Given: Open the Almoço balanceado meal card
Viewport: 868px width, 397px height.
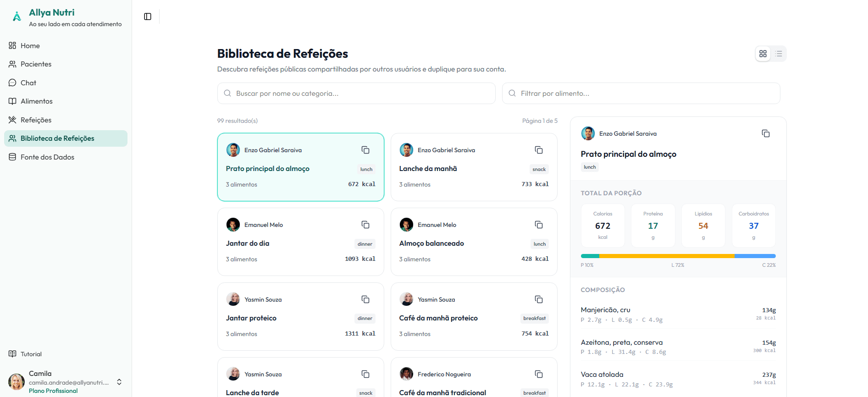Looking at the screenshot, I should pos(474,242).
